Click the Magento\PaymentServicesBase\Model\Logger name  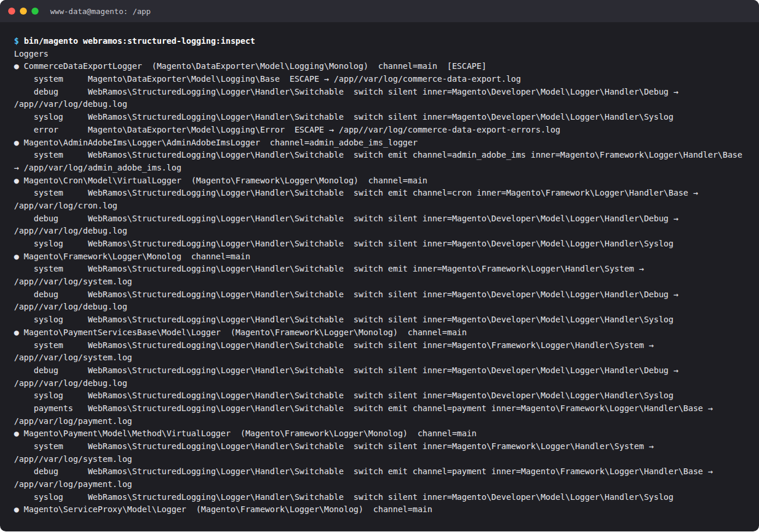[122, 332]
